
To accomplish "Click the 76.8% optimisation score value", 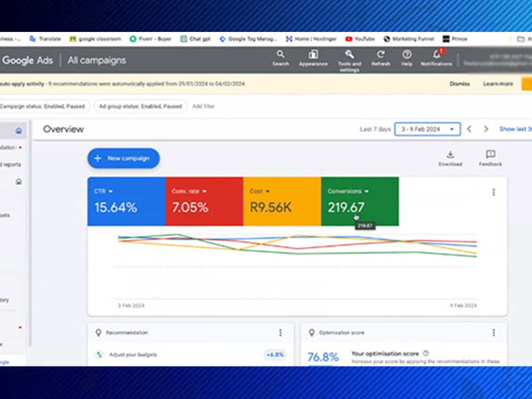I will coord(323,357).
